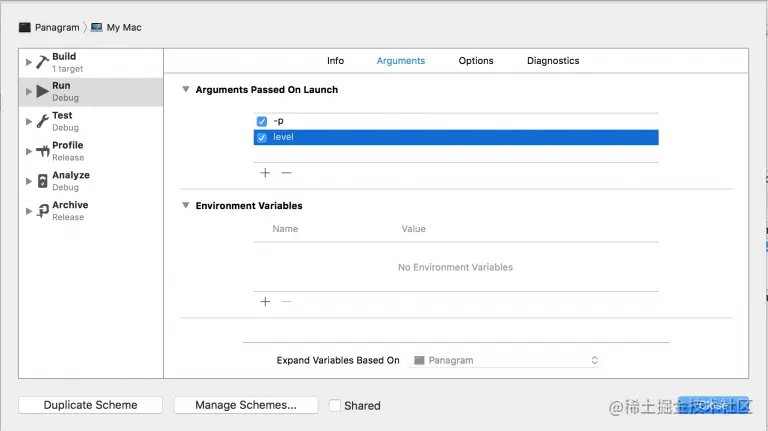Click the Analyze action icon

(x=42, y=181)
